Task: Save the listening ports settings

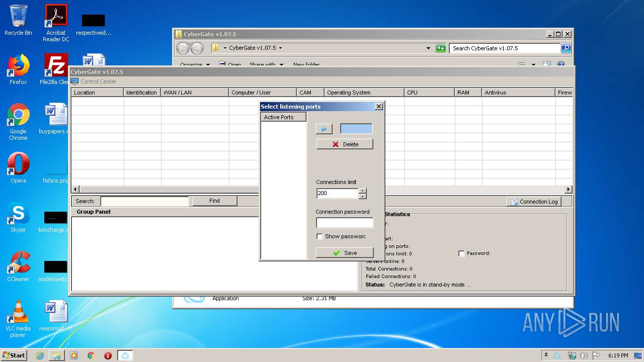Action: pos(345,253)
